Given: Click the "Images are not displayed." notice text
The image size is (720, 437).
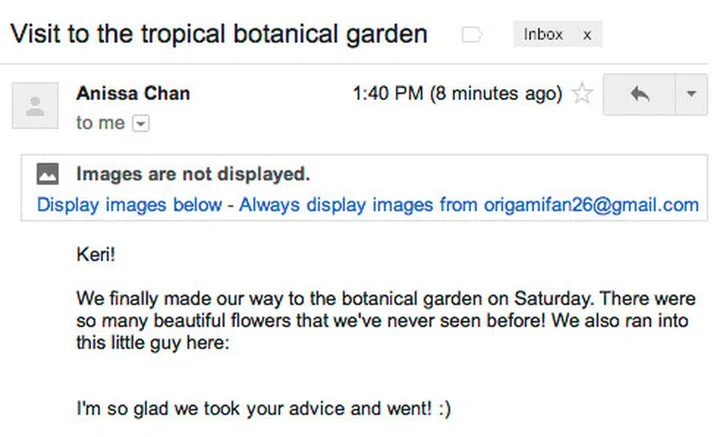Looking at the screenshot, I should [x=193, y=174].
